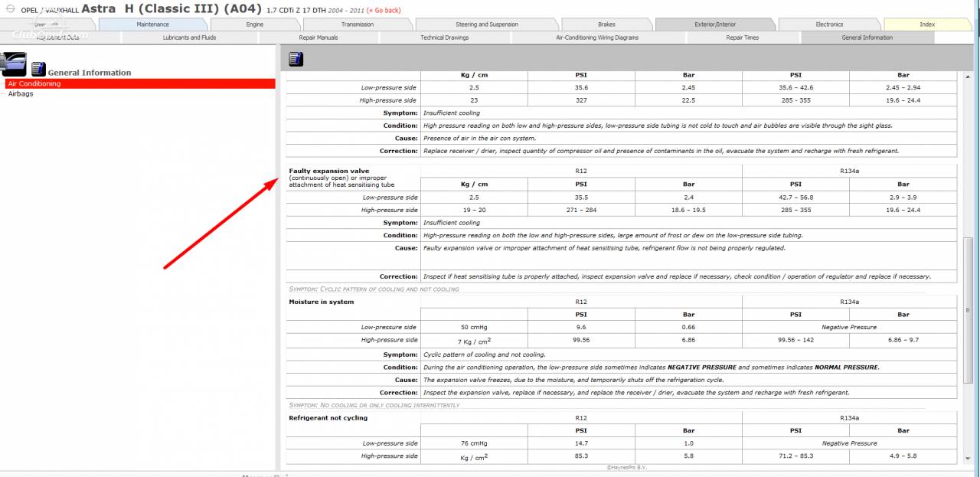980x477 pixels.
Task: Open the Repair Times subtab
Action: (743, 38)
